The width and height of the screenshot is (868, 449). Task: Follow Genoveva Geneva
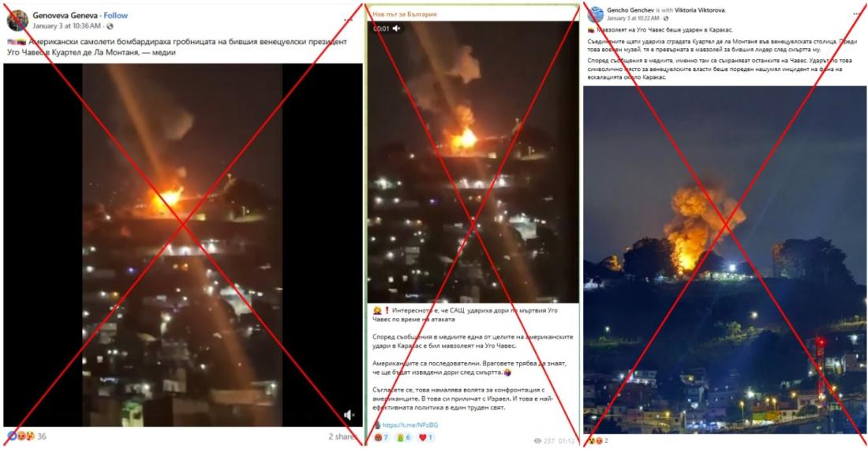(x=116, y=16)
